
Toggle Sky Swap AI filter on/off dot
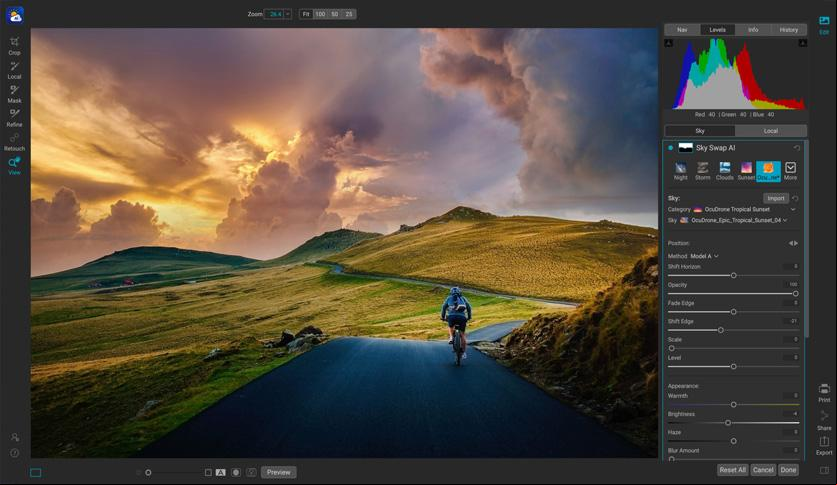click(x=670, y=148)
